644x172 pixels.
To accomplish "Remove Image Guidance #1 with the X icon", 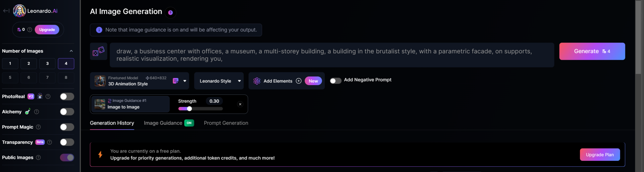I will (x=240, y=104).
